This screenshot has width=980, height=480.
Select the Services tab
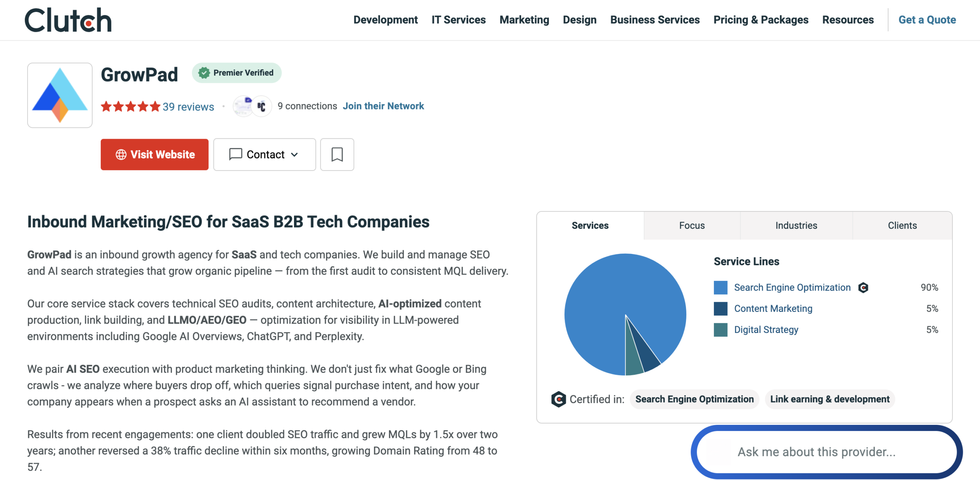click(x=590, y=226)
